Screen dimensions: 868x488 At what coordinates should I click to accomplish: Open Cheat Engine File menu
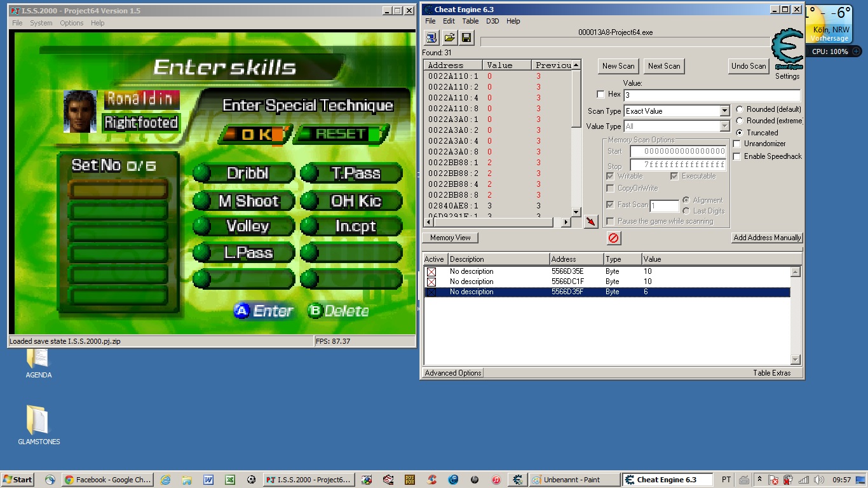(430, 21)
